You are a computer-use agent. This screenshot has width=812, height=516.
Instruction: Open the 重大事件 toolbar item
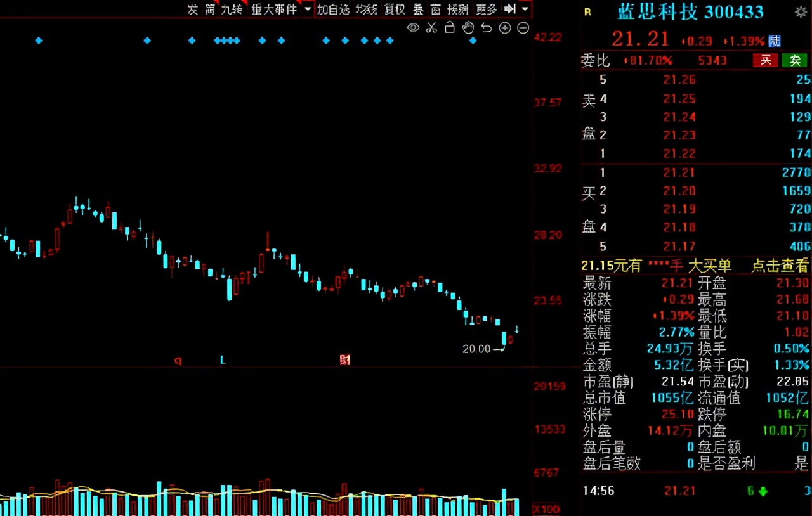274,9
